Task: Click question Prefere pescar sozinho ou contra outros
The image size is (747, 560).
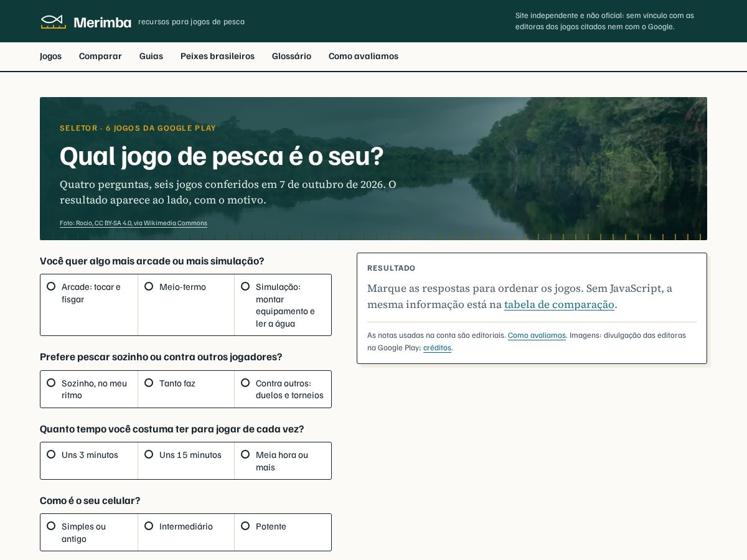Action: point(161,357)
